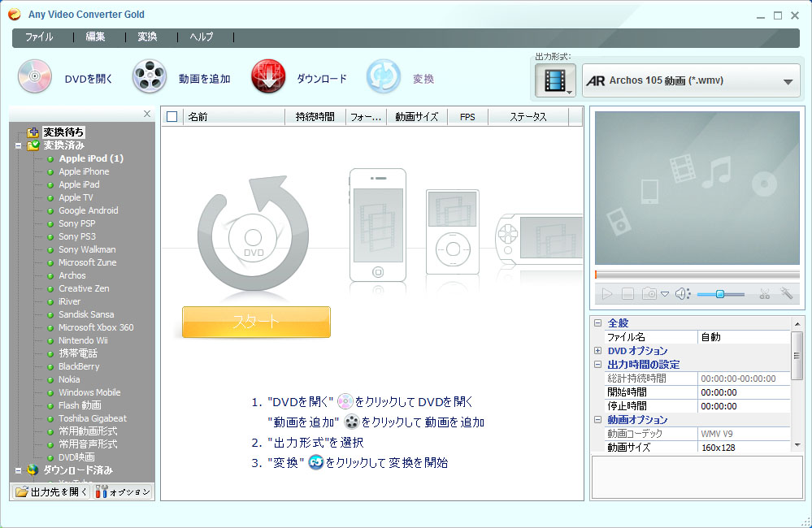Open the output format film strip icon
Screen dimensions: 812x528
pyautogui.click(x=555, y=80)
